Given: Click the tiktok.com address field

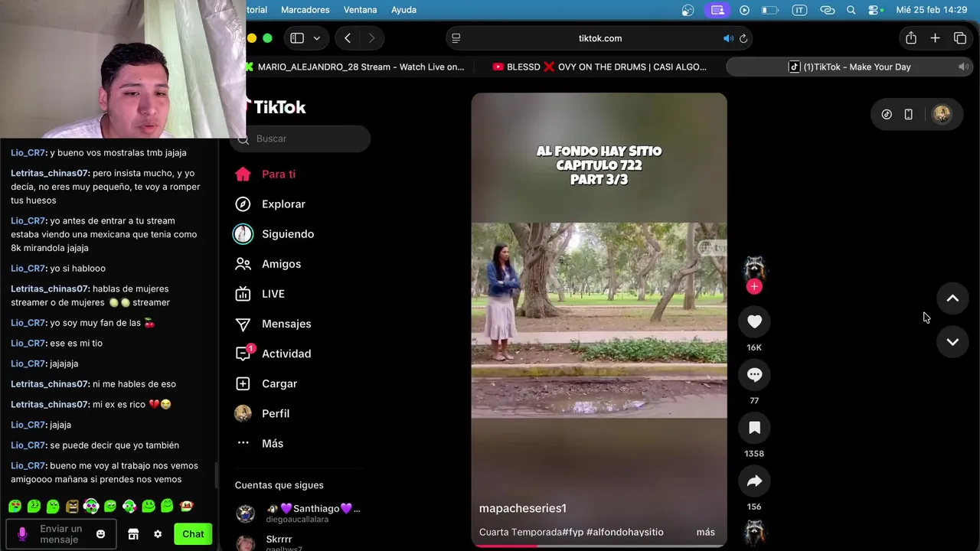Looking at the screenshot, I should tap(599, 38).
